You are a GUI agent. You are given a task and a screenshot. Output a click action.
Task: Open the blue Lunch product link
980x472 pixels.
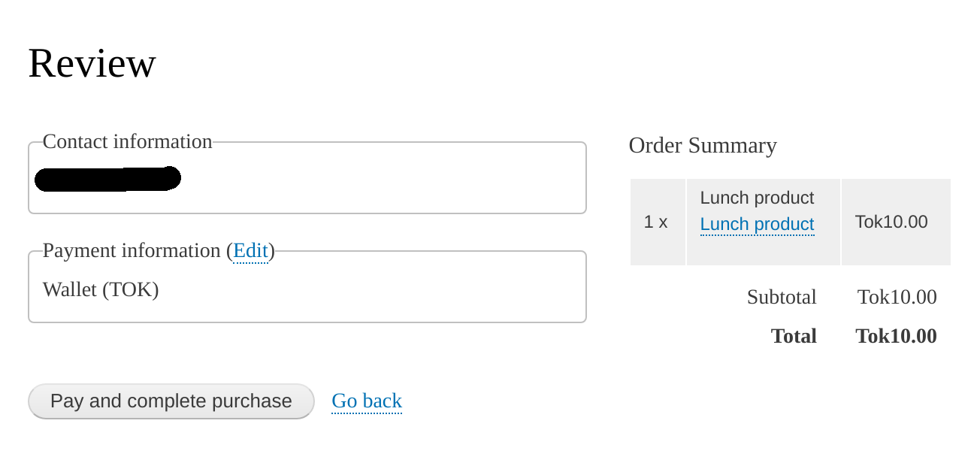point(757,225)
